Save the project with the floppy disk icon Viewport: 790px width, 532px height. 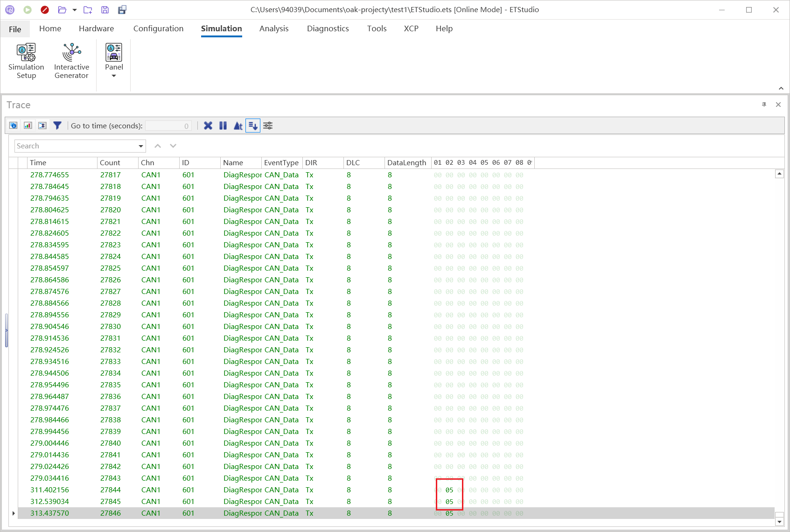[x=105, y=10]
